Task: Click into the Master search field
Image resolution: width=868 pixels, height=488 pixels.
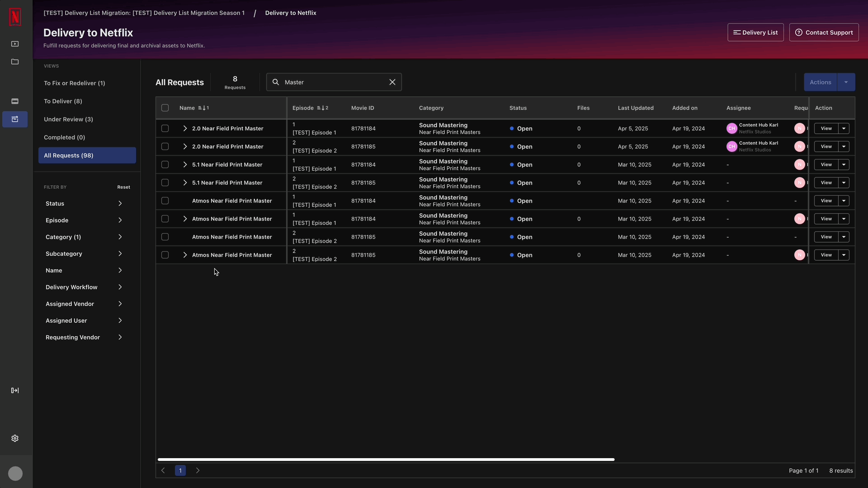Action: click(x=334, y=82)
